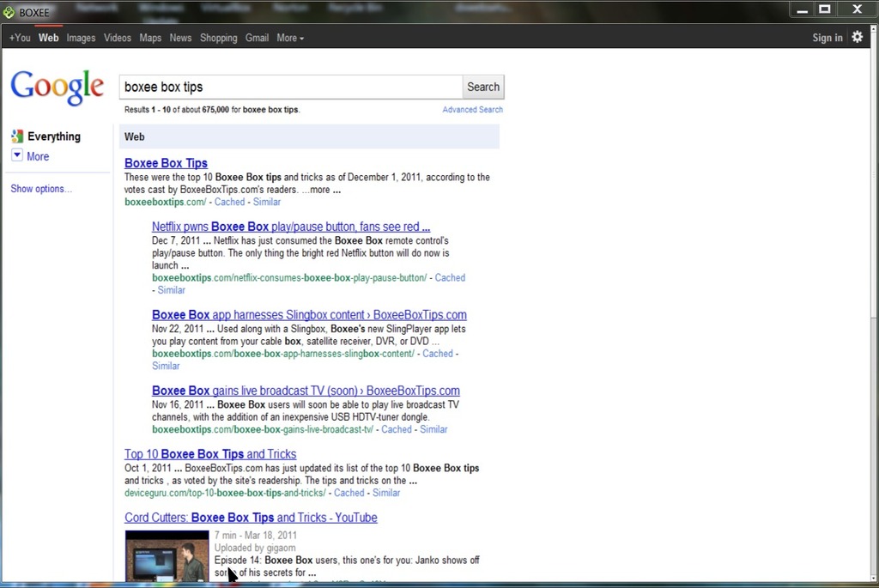Click the Uploaded by gigaom text
Viewport: 879px width, 588px height.
point(255,548)
